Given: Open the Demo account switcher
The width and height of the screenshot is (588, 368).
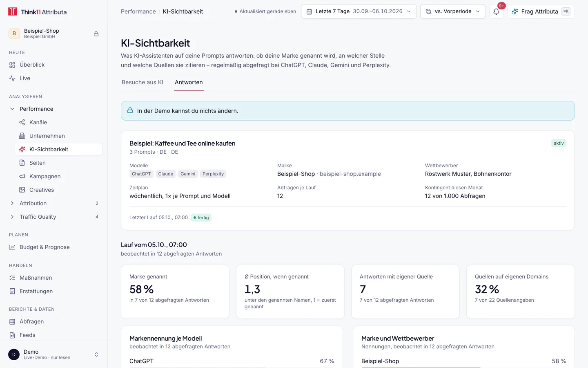Looking at the screenshot, I should [x=54, y=355].
